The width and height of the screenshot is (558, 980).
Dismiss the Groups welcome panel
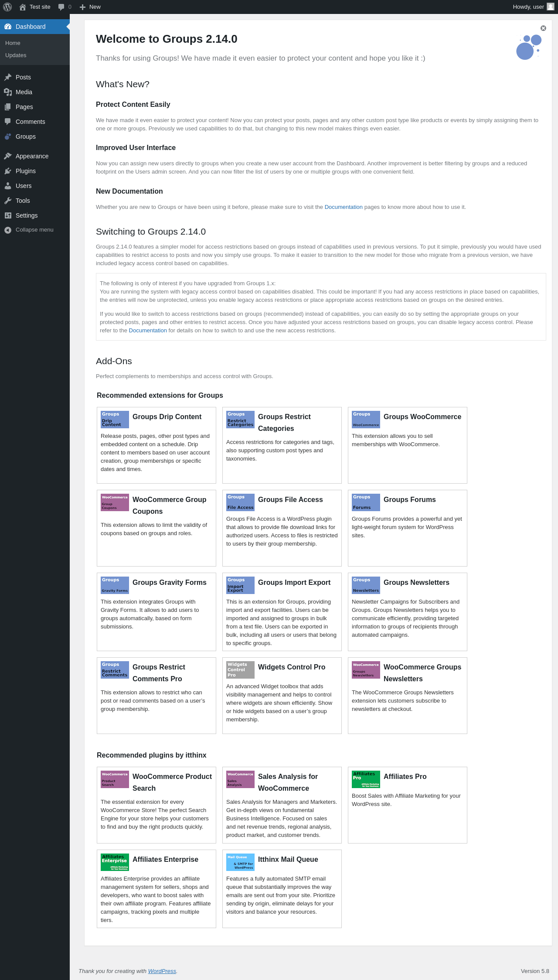[543, 28]
